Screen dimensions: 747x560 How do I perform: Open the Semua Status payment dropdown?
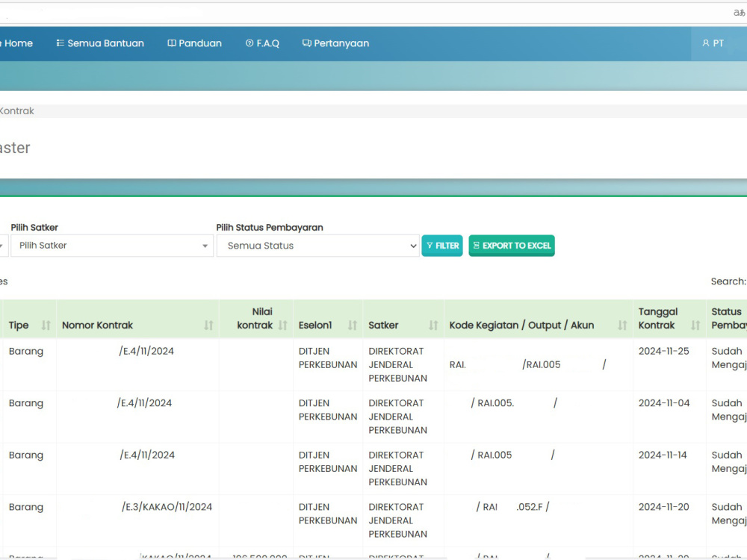[x=317, y=246]
